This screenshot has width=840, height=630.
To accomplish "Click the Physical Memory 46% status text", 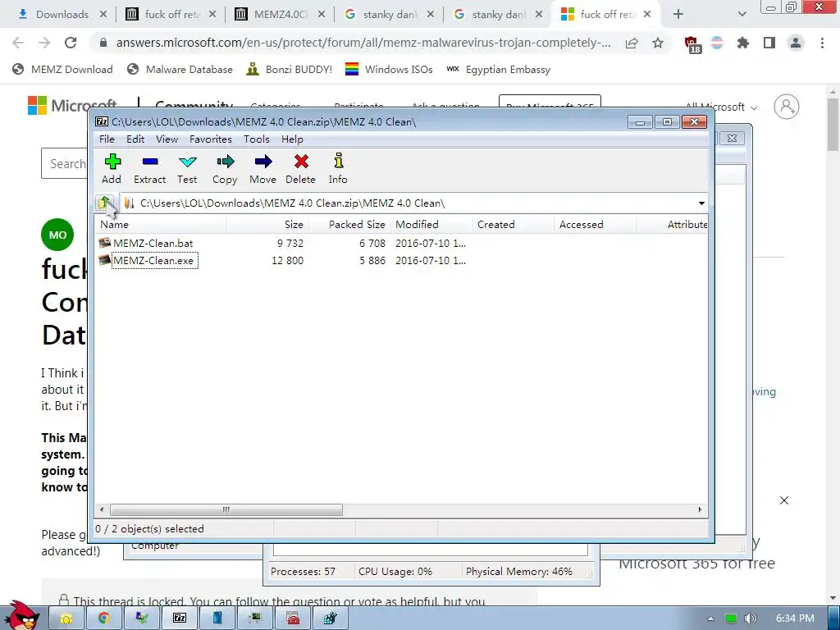I will pos(518,572).
